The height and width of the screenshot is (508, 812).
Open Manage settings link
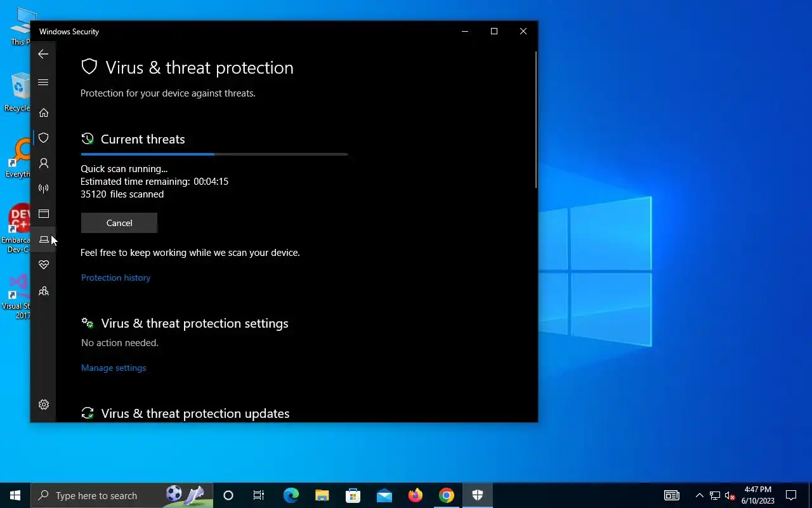pyautogui.click(x=114, y=368)
